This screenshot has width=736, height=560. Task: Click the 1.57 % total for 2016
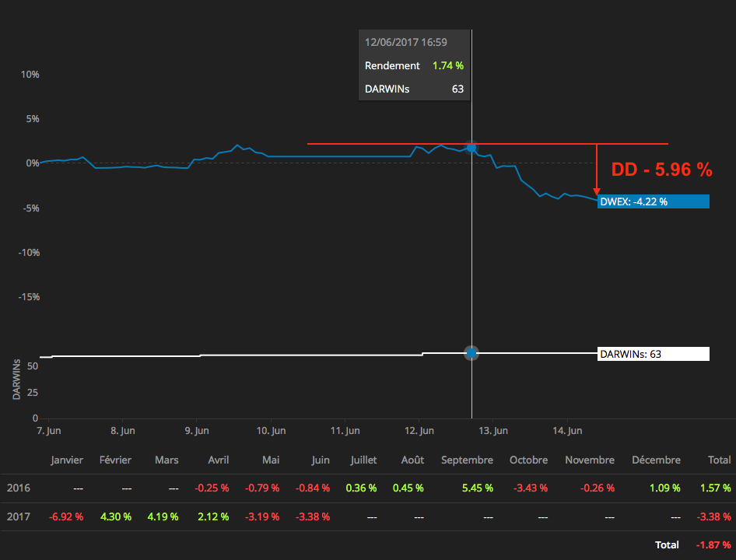715,488
